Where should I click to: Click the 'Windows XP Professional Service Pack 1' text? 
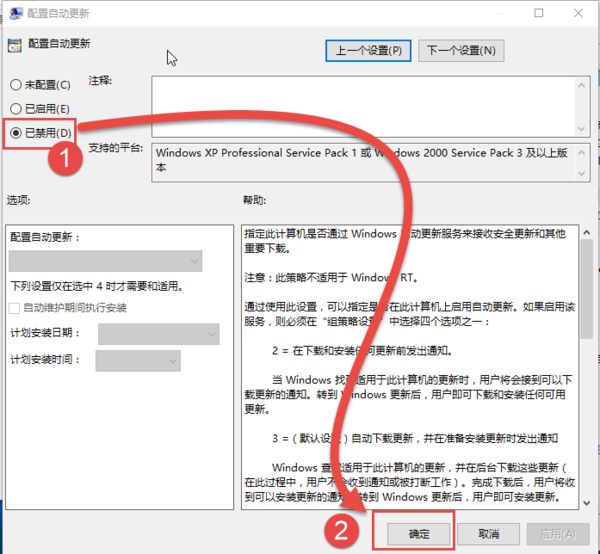256,153
